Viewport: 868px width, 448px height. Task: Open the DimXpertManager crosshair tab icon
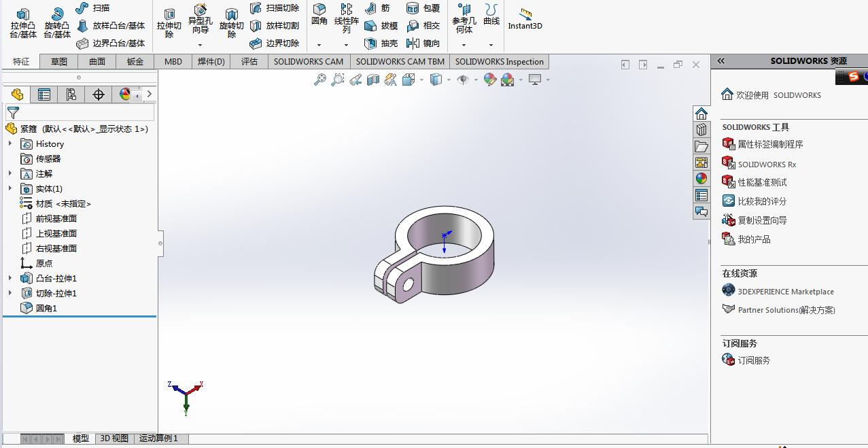pos(99,94)
